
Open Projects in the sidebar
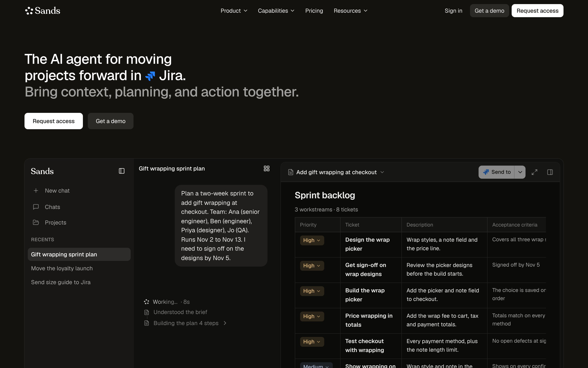coord(79,222)
